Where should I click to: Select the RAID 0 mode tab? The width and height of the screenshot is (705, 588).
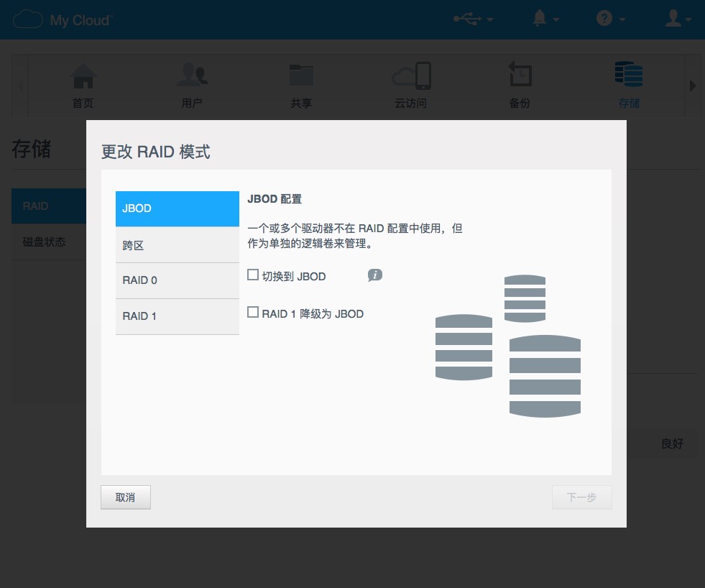[x=178, y=281]
